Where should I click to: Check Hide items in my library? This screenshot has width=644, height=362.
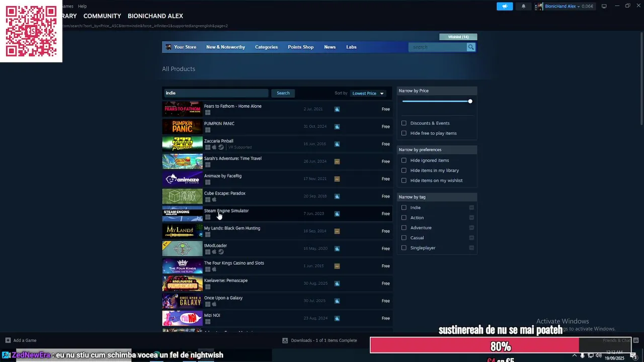point(404,170)
